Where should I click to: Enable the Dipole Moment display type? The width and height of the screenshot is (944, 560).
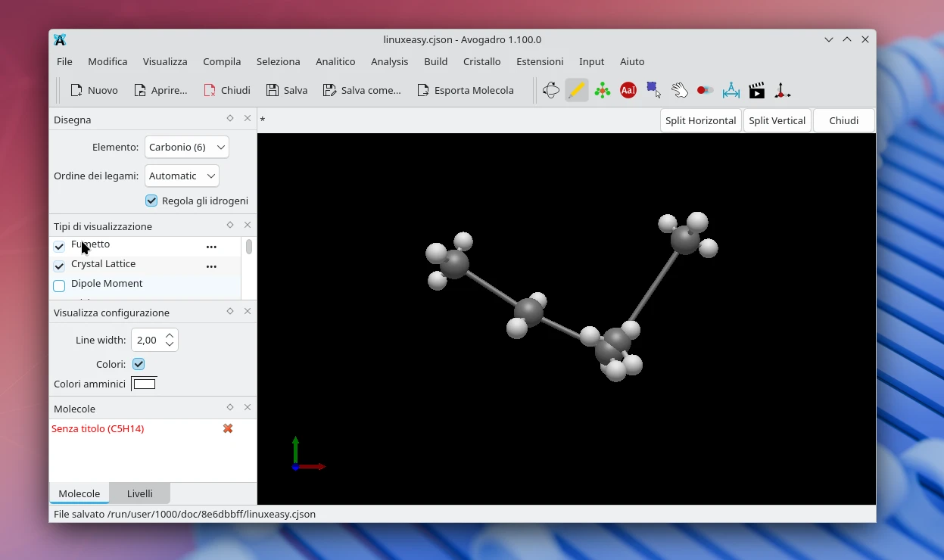coord(58,285)
